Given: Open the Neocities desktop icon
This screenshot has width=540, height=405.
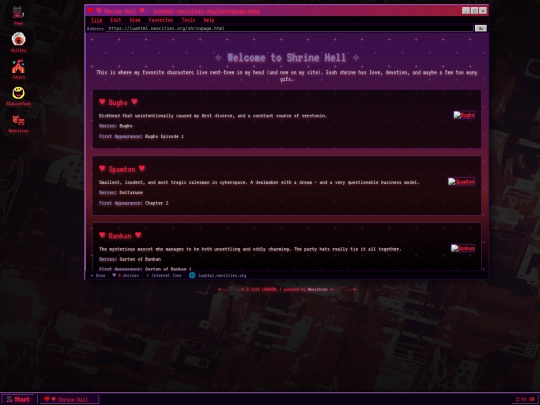Looking at the screenshot, I should (x=18, y=123).
